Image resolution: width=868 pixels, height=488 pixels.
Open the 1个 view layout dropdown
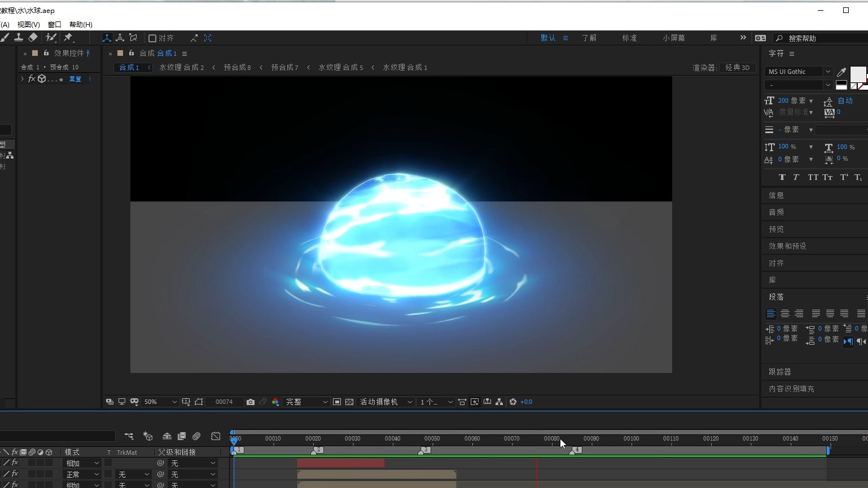pos(436,402)
